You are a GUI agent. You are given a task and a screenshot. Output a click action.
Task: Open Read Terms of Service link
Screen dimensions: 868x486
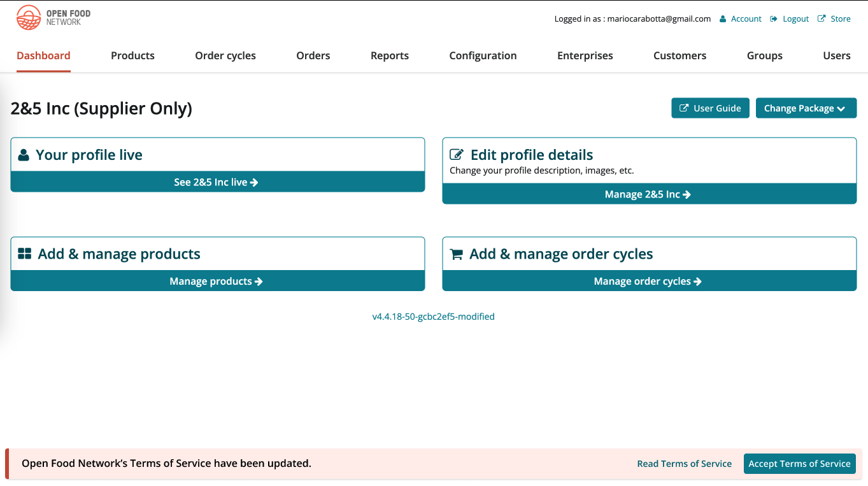point(684,463)
